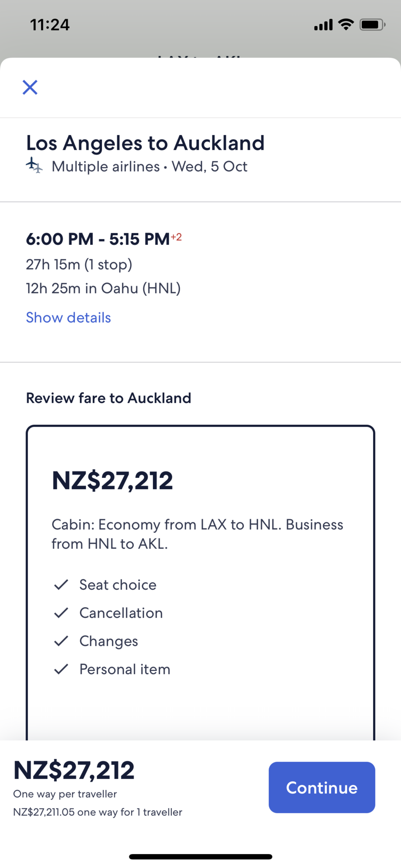Continue with the NZ$27,212 fare
The image size is (401, 868).
click(x=322, y=787)
